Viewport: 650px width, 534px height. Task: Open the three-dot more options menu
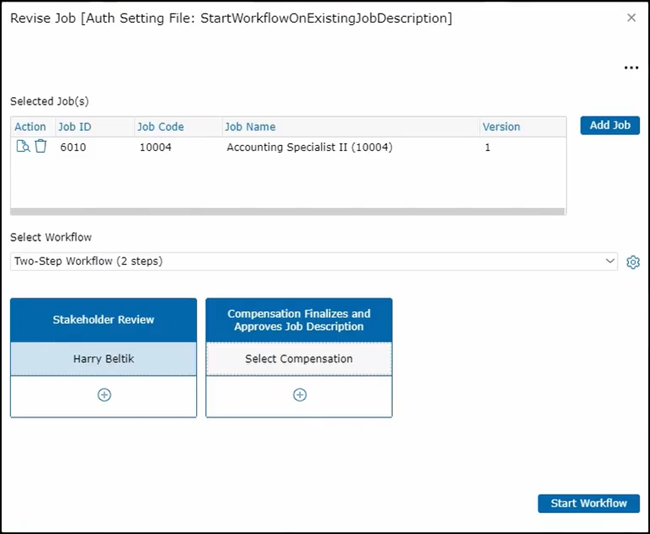(x=631, y=68)
